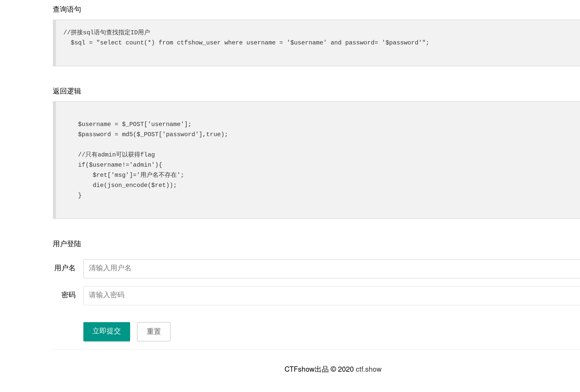580x392 pixels.
Task: Click the 查询语句 section heading
Action: point(67,9)
